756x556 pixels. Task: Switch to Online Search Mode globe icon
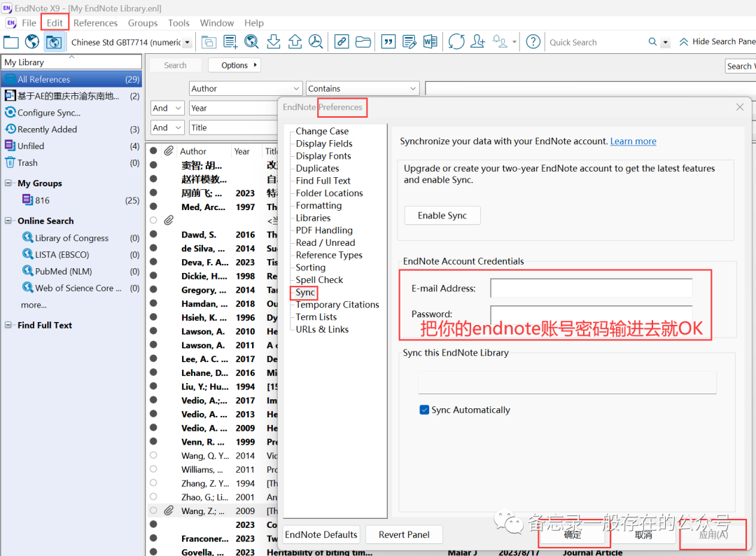(32, 42)
